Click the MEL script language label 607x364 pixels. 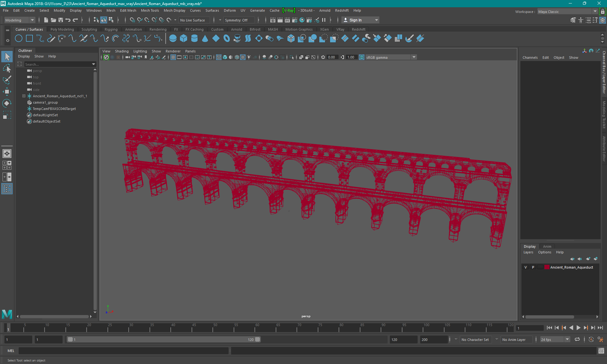point(11,351)
